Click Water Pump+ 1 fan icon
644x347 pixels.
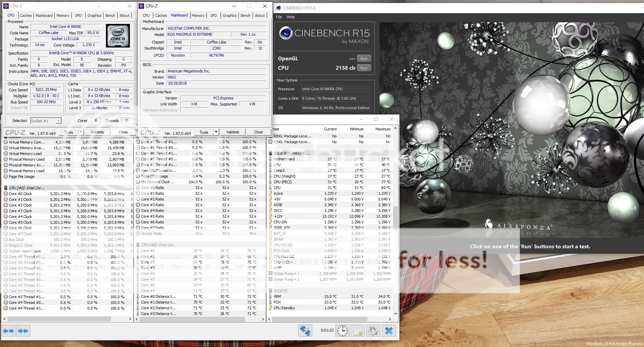(271, 274)
